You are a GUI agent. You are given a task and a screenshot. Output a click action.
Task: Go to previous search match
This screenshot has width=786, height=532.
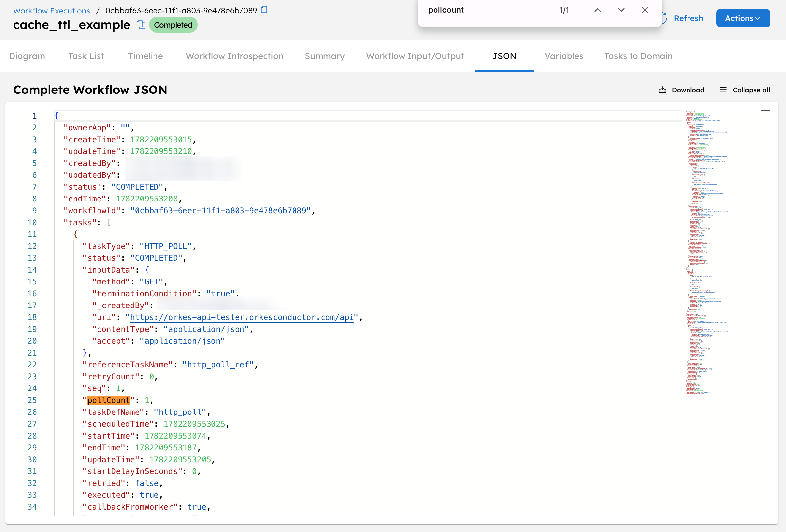[598, 10]
